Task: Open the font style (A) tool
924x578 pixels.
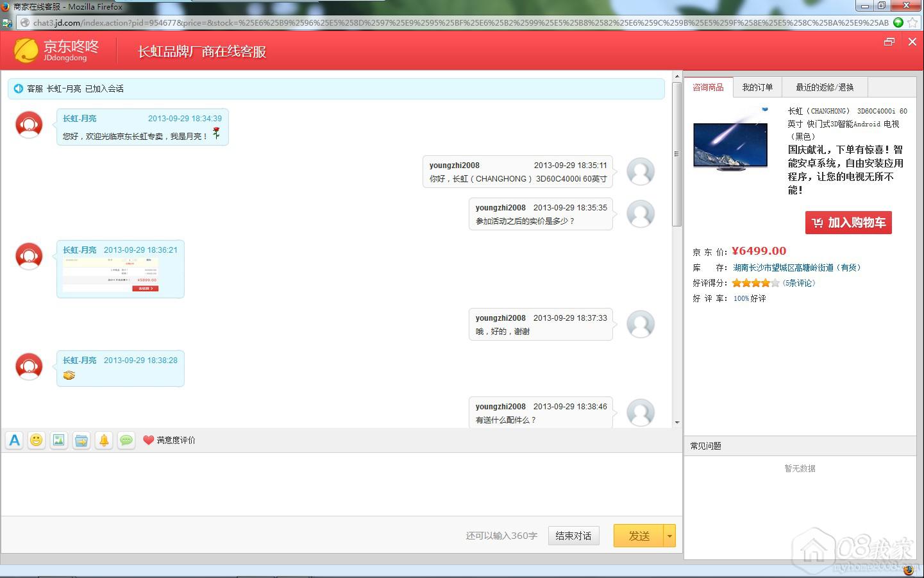Action: [15, 440]
